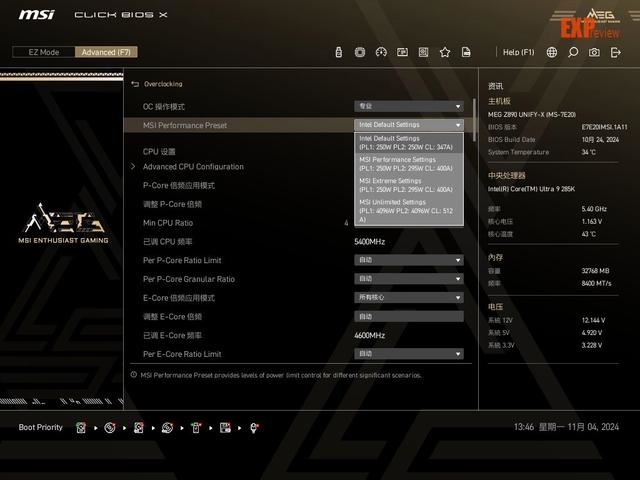The height and width of the screenshot is (480, 640).
Task: Click the language globe icon
Action: [x=552, y=52]
